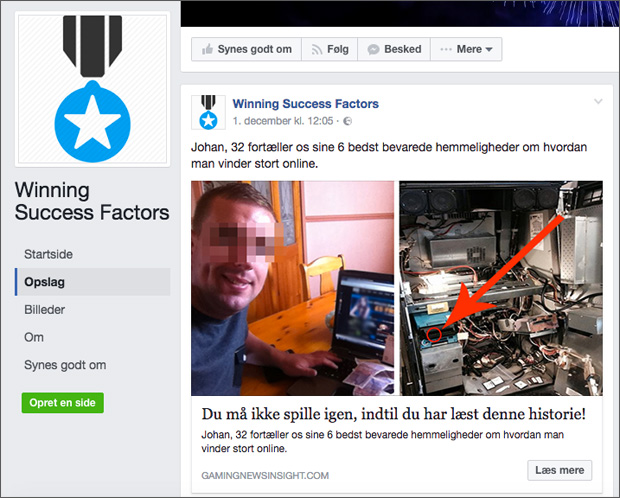The image size is (620, 498).
Task: Click the globe privacy icon on post
Action: [x=348, y=121]
